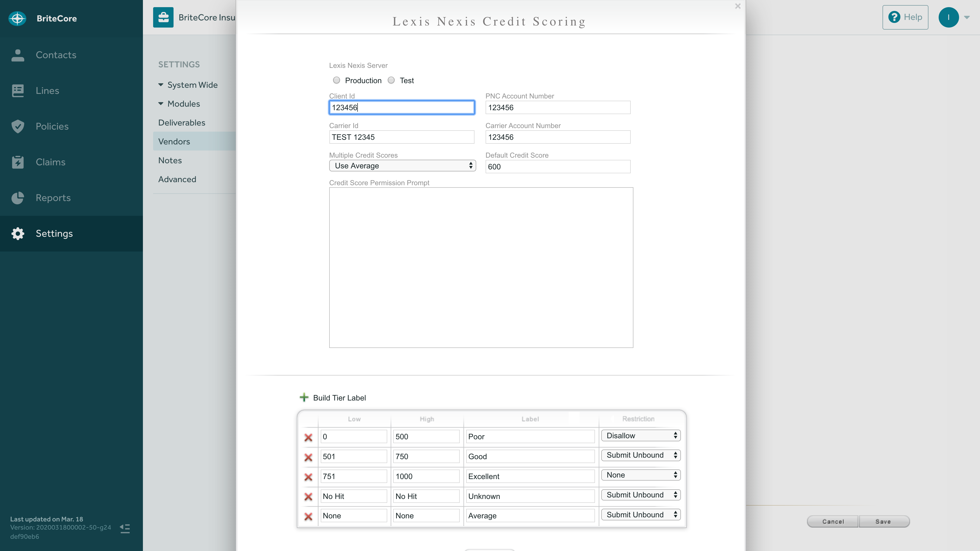Delete the Unknown tier row with red X
This screenshot has width=980, height=551.
coord(308,497)
